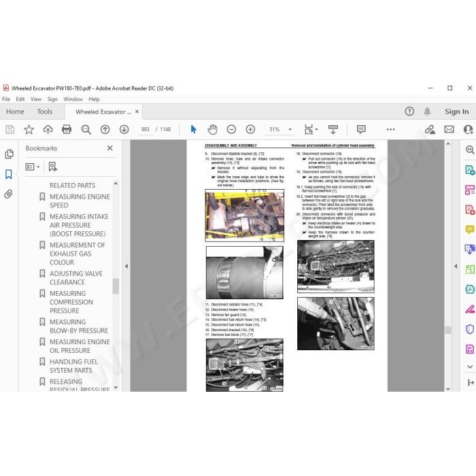Click bookmarks scrollbar down arrow
The image size is (476, 476).
click(116, 388)
